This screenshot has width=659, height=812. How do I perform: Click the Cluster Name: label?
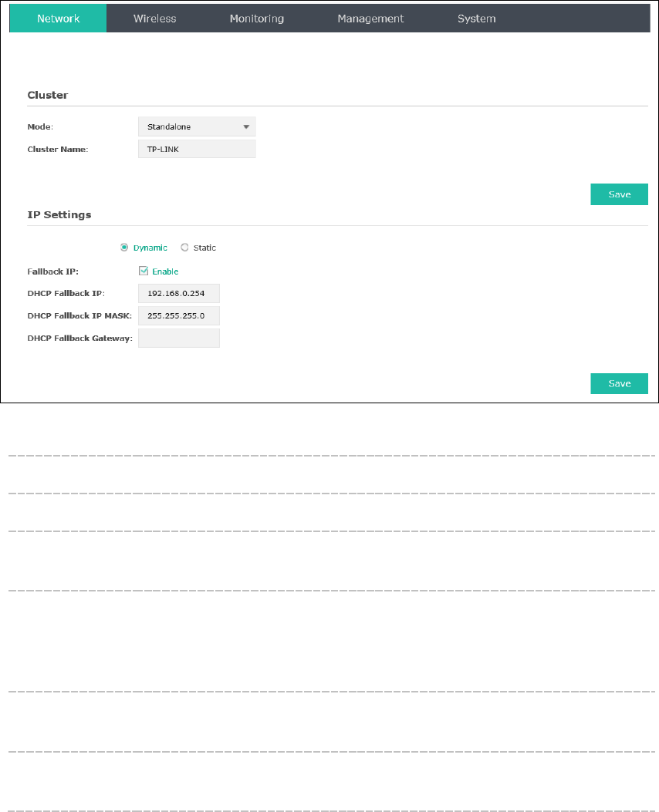click(58, 149)
